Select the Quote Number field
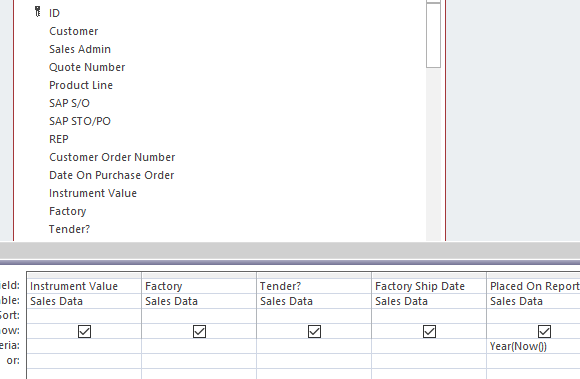The image size is (580, 379). (87, 67)
